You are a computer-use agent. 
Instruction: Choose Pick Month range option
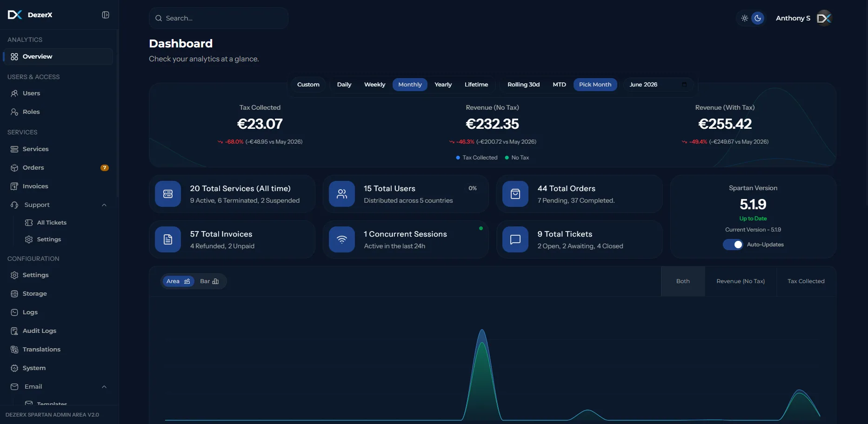coord(595,85)
